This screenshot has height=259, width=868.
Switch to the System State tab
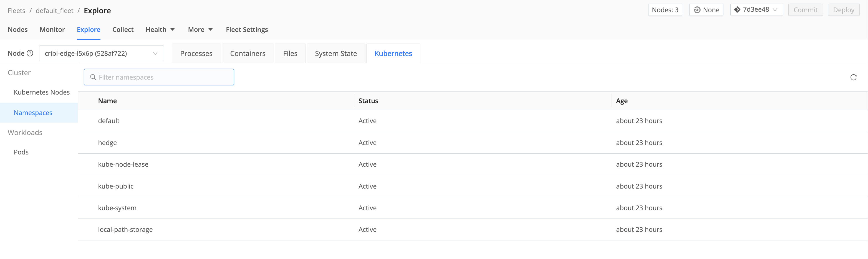pos(336,53)
